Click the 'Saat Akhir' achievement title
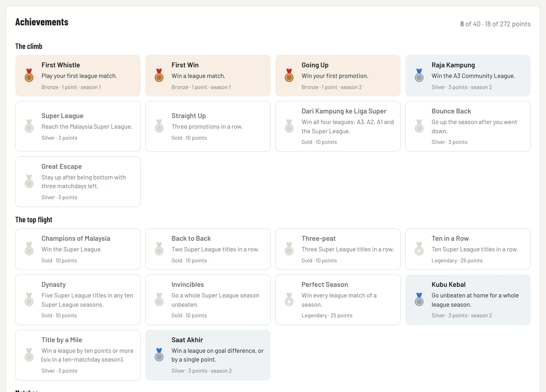Screen dimensions: 546x392 click(x=187, y=340)
